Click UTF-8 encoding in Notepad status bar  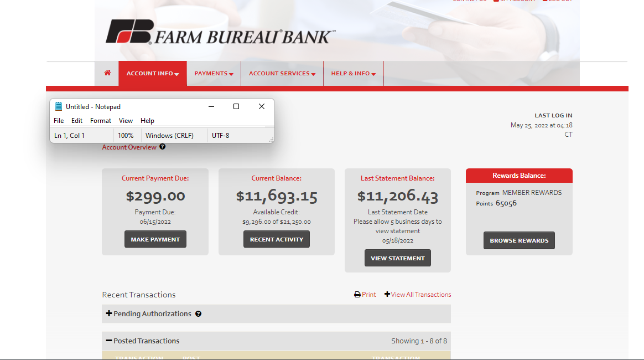221,136
